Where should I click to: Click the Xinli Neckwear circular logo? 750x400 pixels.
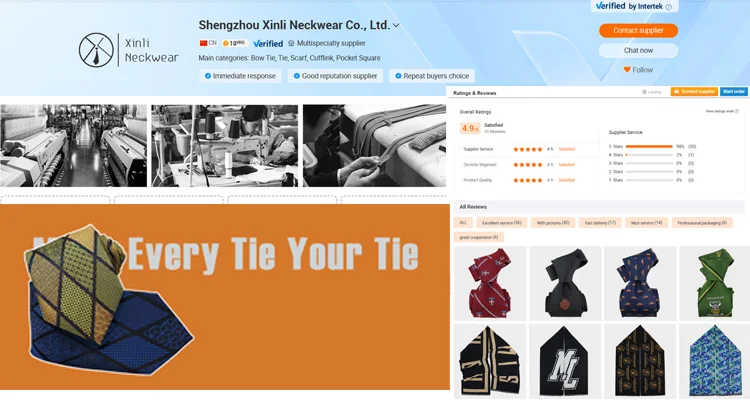tap(96, 50)
